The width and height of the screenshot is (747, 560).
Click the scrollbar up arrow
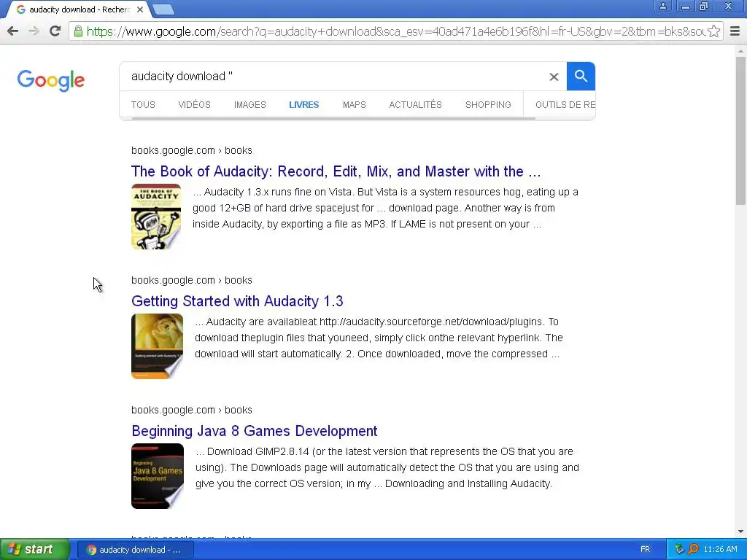pyautogui.click(x=740, y=50)
